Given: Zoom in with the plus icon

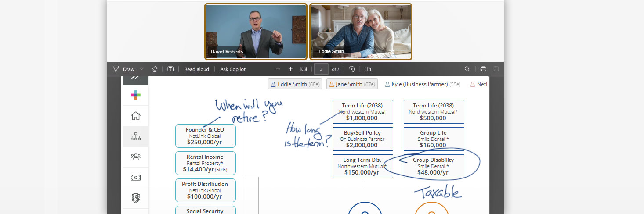Looking at the screenshot, I should 290,69.
